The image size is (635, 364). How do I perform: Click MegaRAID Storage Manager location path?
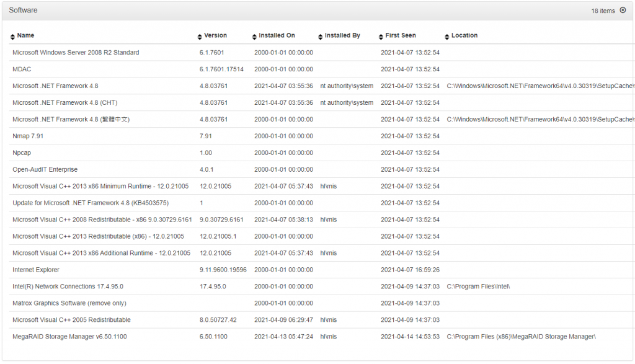coord(521,337)
